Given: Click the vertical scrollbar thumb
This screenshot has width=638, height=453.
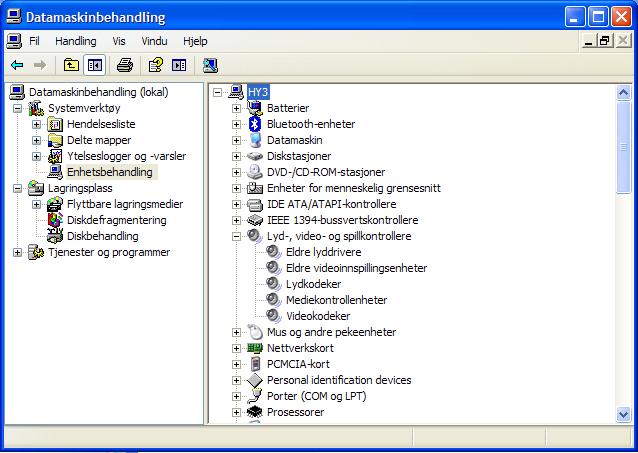Looking at the screenshot, I should point(623,147).
